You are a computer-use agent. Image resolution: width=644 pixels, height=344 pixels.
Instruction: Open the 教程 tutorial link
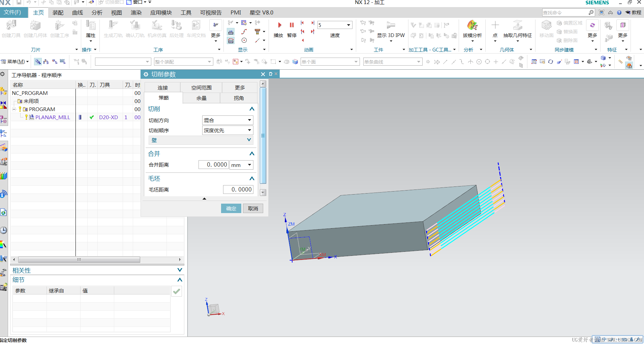pos(634,12)
